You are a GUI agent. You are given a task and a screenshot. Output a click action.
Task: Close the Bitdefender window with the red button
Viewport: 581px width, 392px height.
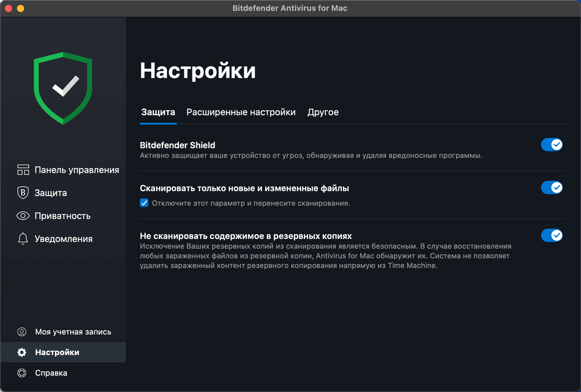(x=9, y=8)
